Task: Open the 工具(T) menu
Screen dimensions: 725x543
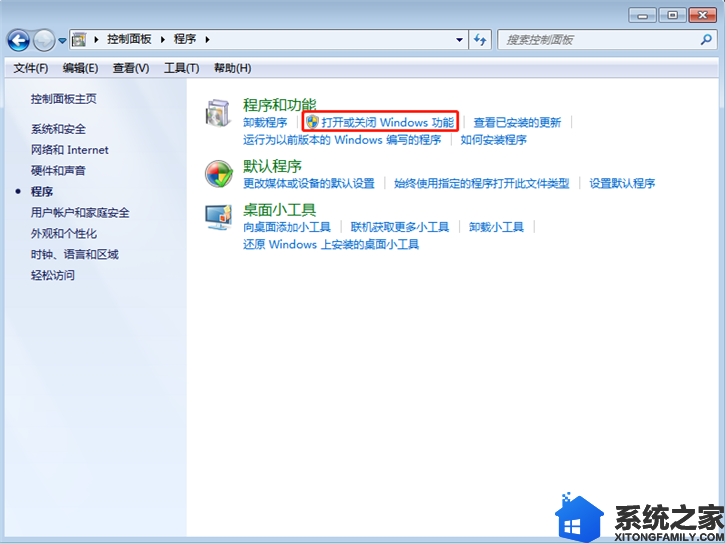Action: (x=181, y=68)
